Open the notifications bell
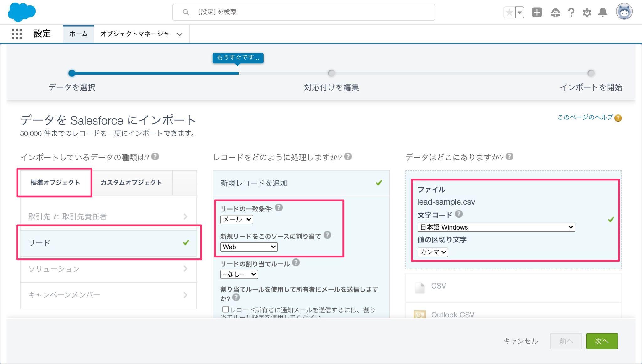The image size is (642, 364). (x=603, y=13)
